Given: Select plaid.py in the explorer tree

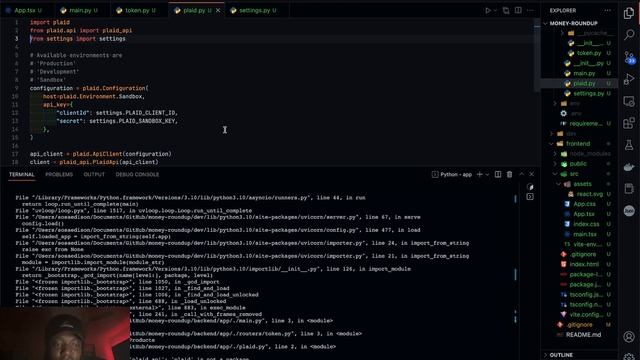Looking at the screenshot, I should pyautogui.click(x=584, y=84).
